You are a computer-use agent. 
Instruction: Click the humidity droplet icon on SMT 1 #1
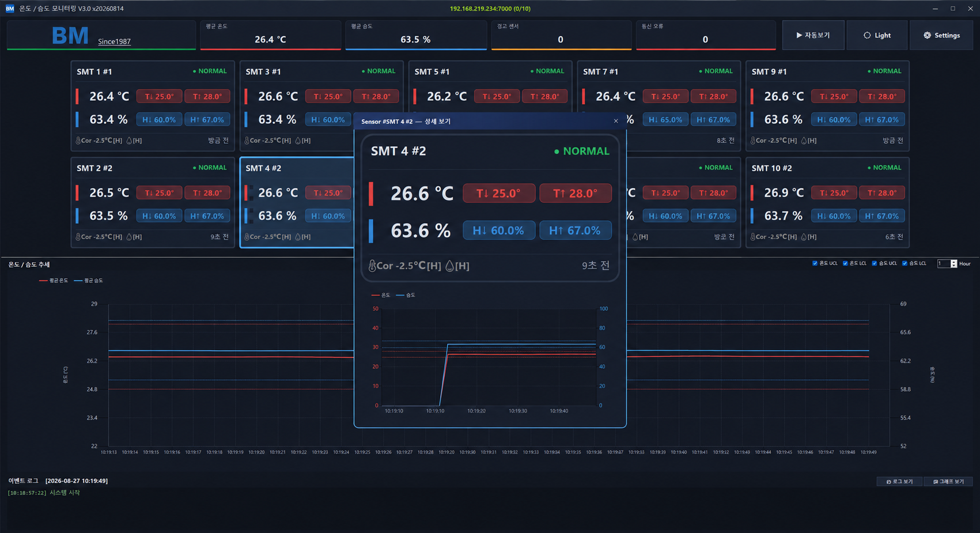129,141
